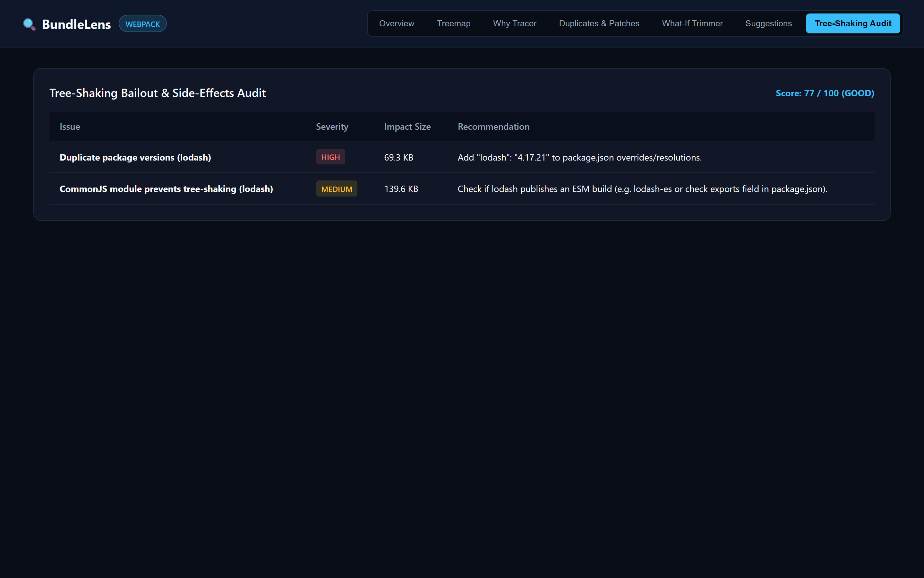This screenshot has width=924, height=578.
Task: Click the lodash 4.17.21 overrides recommendation
Action: click(x=580, y=157)
